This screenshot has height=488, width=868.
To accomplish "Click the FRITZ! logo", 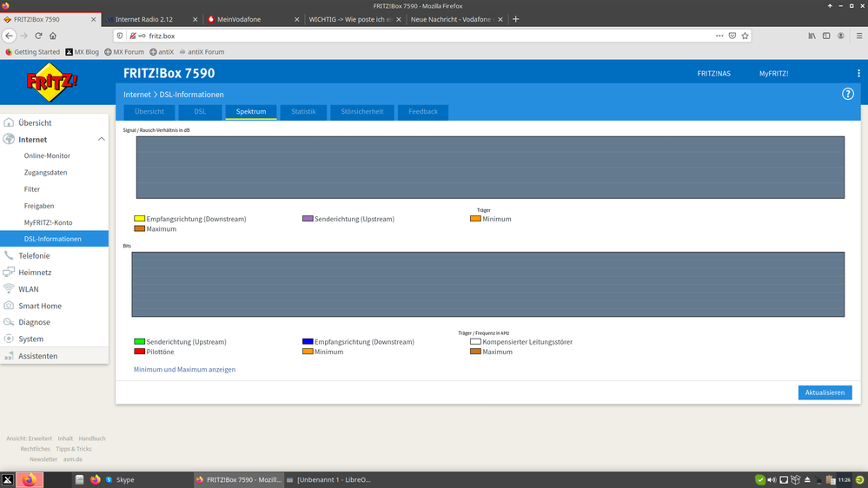I will [x=52, y=82].
